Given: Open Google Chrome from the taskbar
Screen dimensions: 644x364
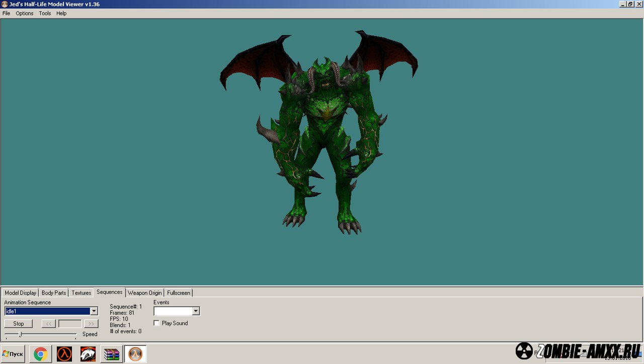Looking at the screenshot, I should pos(40,354).
